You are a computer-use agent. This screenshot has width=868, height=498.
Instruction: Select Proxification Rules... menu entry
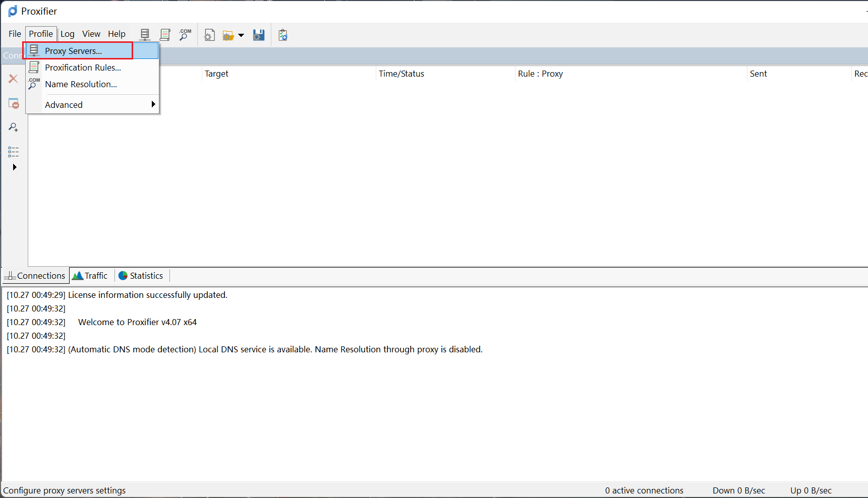(x=93, y=68)
